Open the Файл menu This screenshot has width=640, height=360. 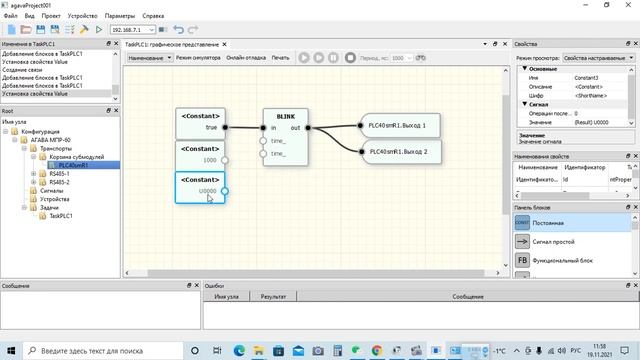pyautogui.click(x=11, y=16)
